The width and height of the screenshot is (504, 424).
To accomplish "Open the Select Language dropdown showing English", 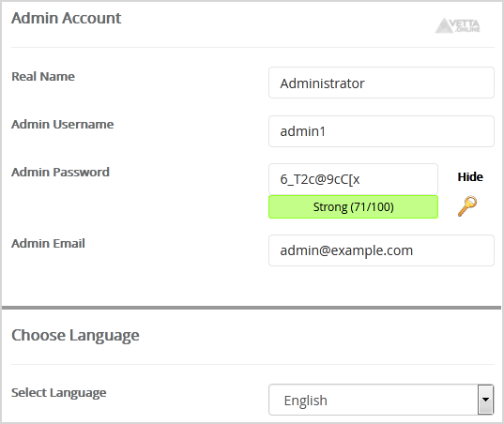I will pyautogui.click(x=381, y=400).
